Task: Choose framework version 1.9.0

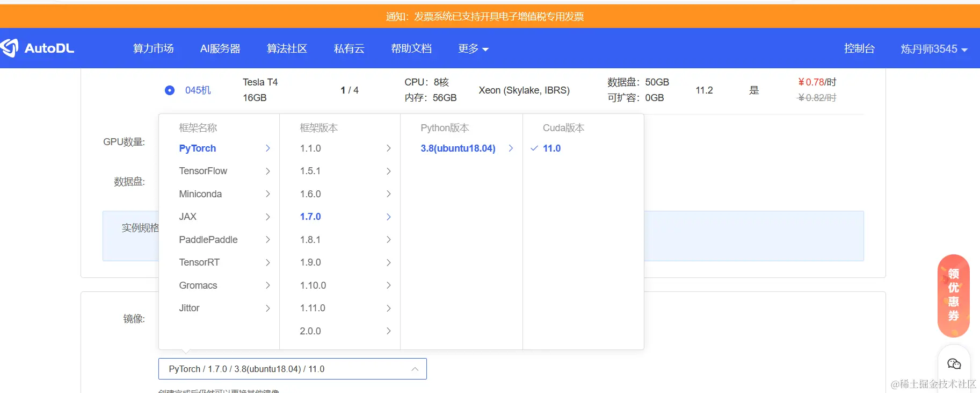Action: coord(310,262)
